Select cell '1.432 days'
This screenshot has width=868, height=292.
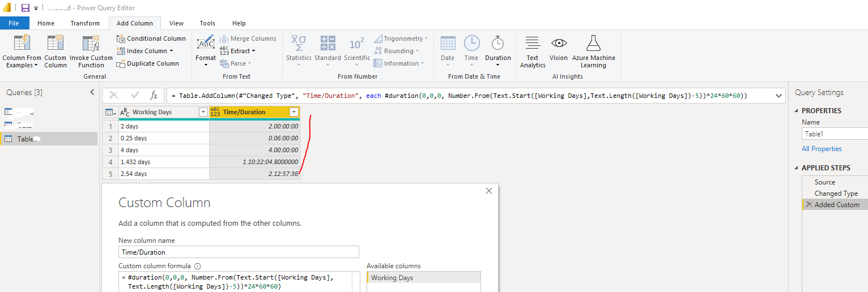(164, 162)
